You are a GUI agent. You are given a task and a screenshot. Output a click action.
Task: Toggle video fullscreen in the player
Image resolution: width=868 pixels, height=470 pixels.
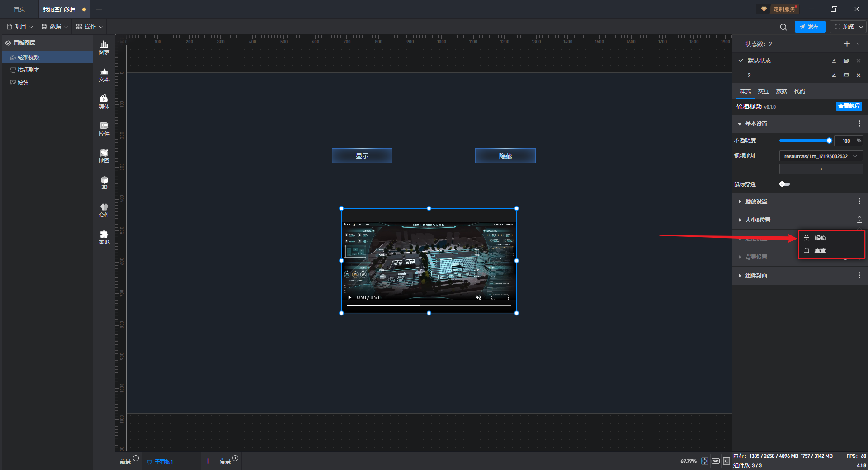coord(493,297)
